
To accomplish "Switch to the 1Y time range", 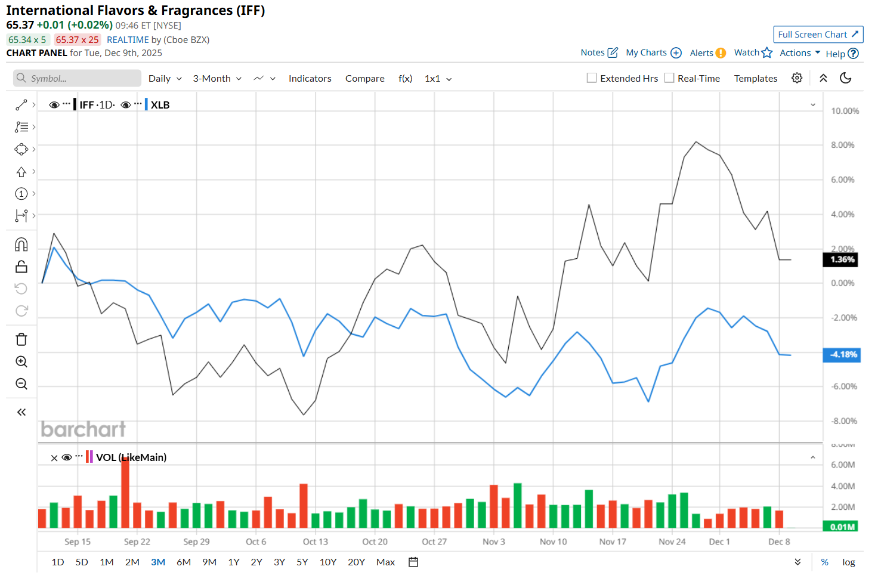I will [234, 562].
